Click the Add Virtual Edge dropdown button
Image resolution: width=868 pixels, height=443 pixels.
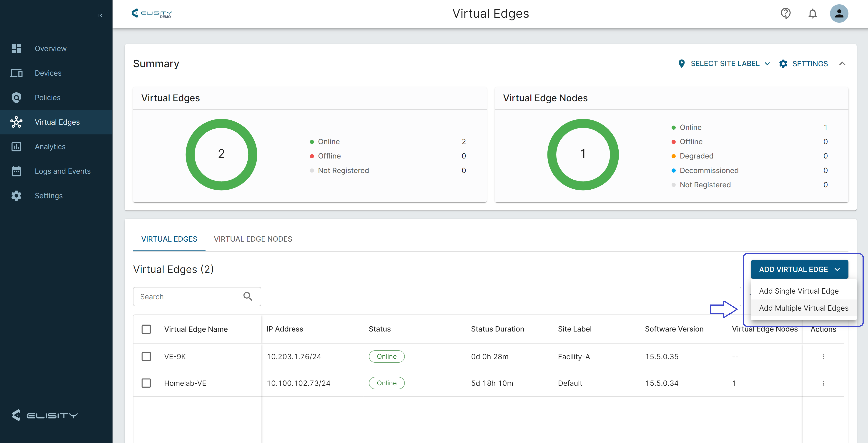click(x=799, y=269)
